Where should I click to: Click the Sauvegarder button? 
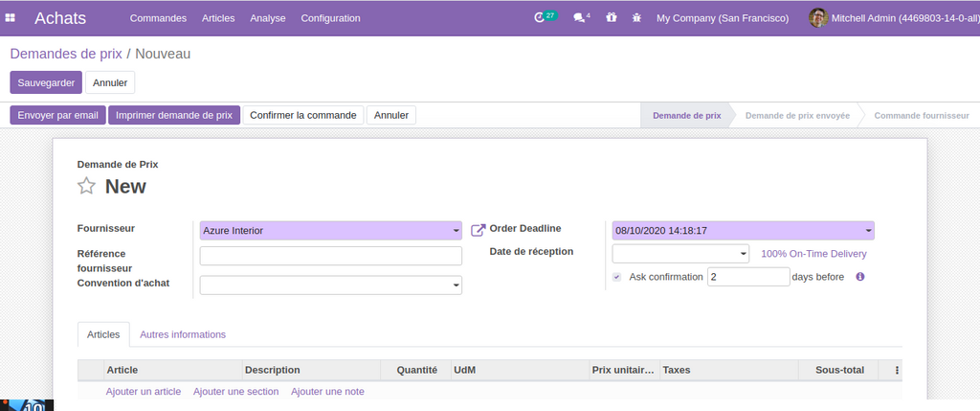(x=46, y=82)
